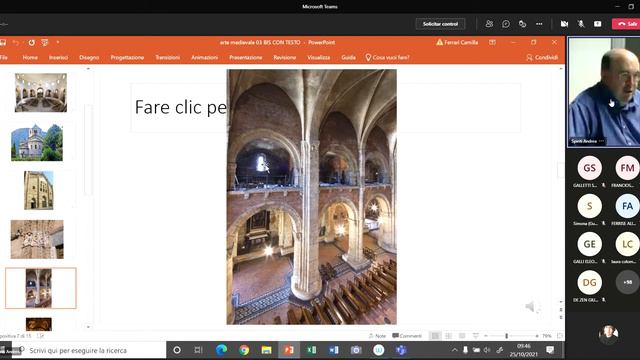The height and width of the screenshot is (360, 640).
Task: Open Google Chrome from the taskbar
Action: pyautogui.click(x=244, y=350)
